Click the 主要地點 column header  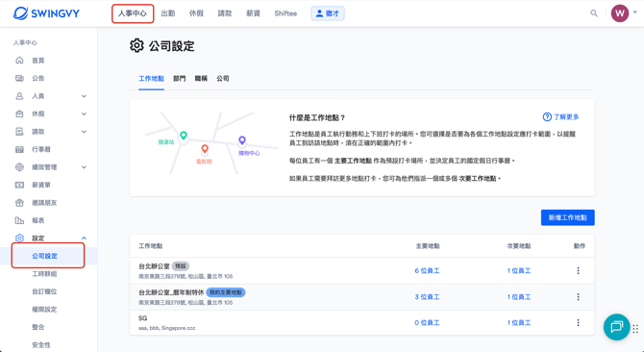[428, 246]
